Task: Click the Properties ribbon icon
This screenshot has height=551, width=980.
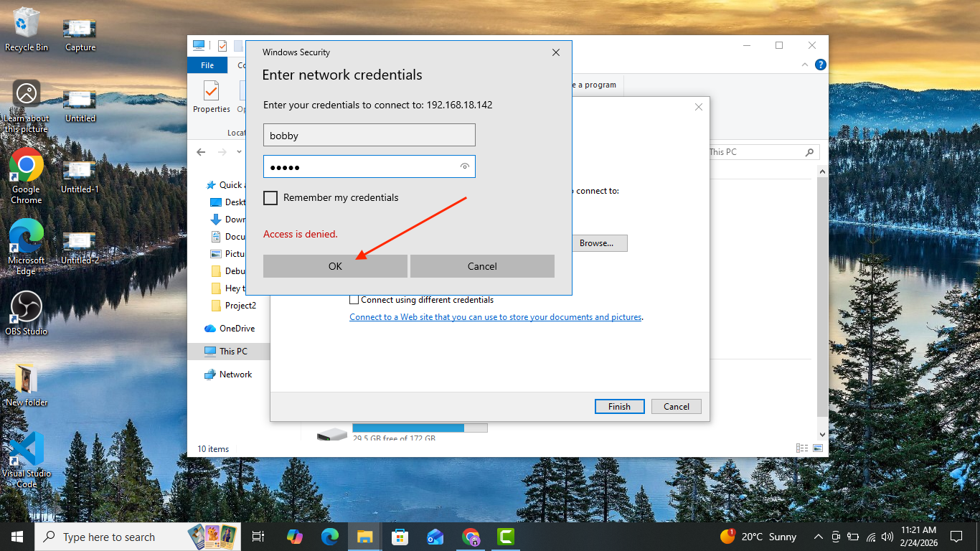Action: (211, 96)
